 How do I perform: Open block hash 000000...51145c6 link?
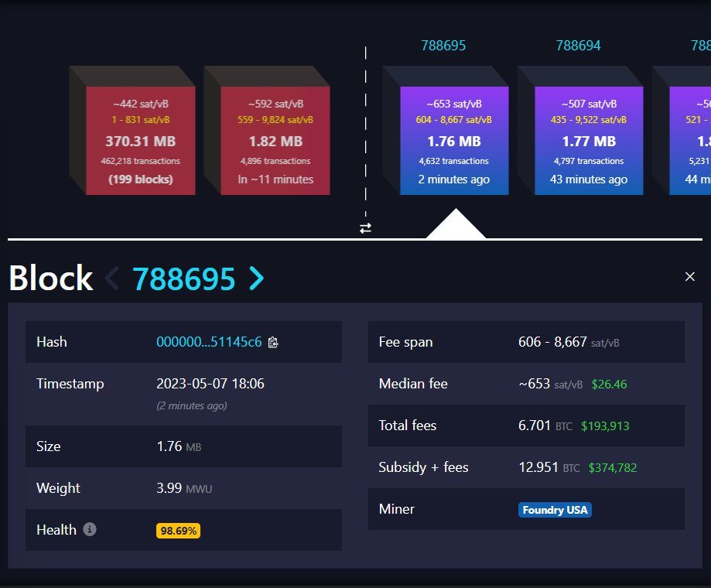[x=209, y=342]
